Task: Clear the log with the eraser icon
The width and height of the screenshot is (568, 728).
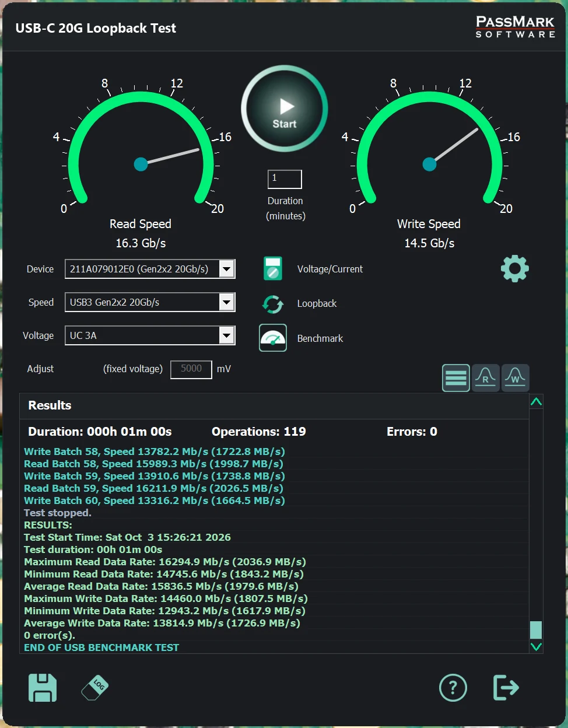Action: (x=95, y=688)
